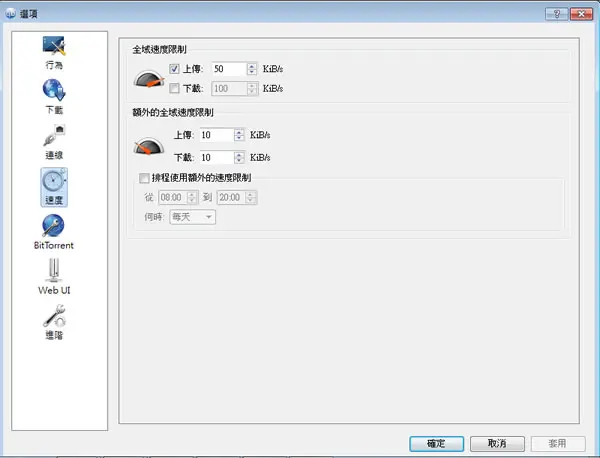The image size is (600, 458).
Task: Tick the 排程使用額外的速度限制 schedule checkbox
Action: (144, 178)
